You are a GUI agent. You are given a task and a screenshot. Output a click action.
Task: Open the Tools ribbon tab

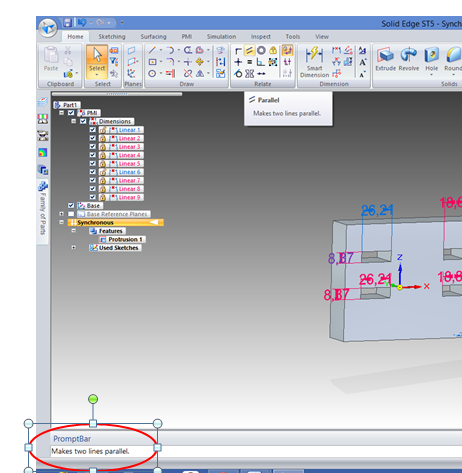(x=293, y=37)
